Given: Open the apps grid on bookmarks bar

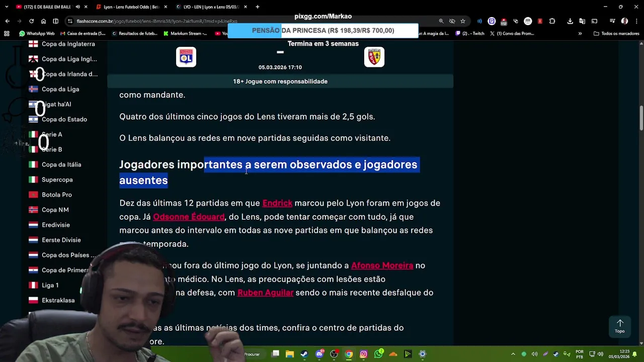Looking at the screenshot, I should [7, 34].
